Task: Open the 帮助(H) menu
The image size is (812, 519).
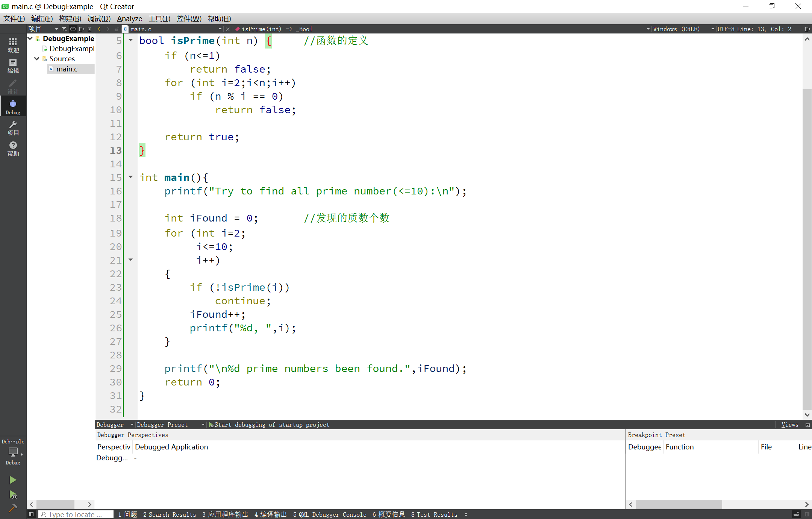Action: (x=219, y=18)
